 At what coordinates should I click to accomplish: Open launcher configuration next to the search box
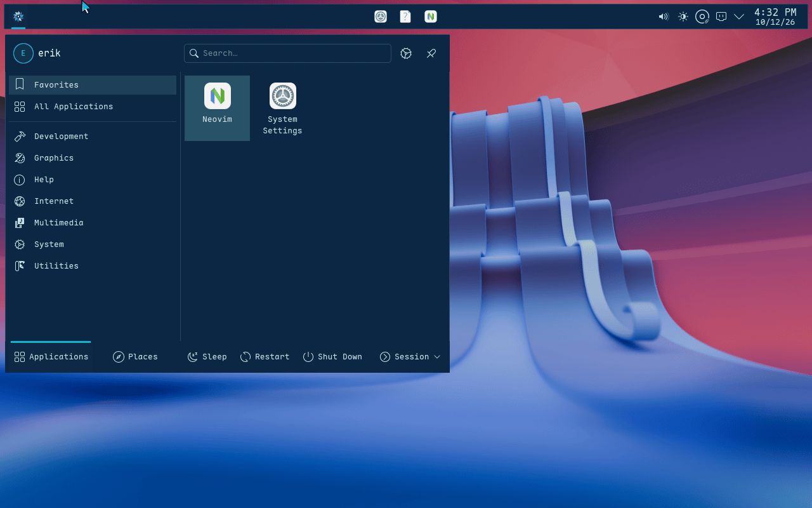[x=406, y=53]
